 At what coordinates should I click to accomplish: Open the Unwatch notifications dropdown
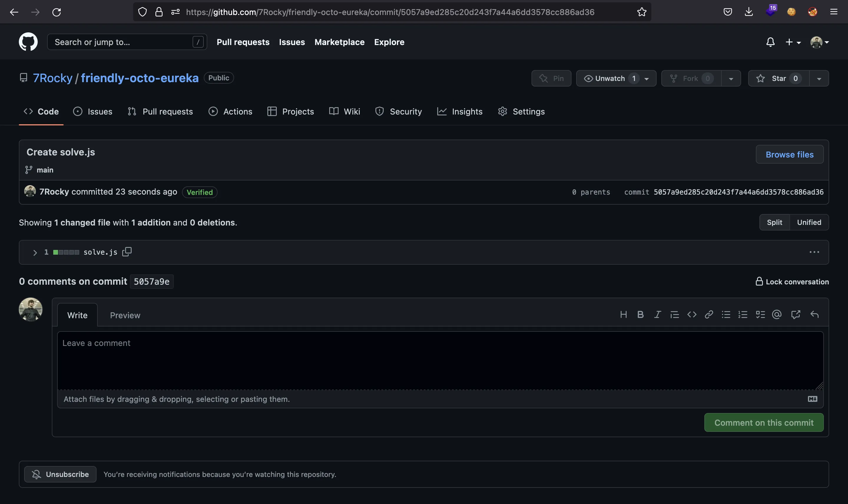coord(616,78)
